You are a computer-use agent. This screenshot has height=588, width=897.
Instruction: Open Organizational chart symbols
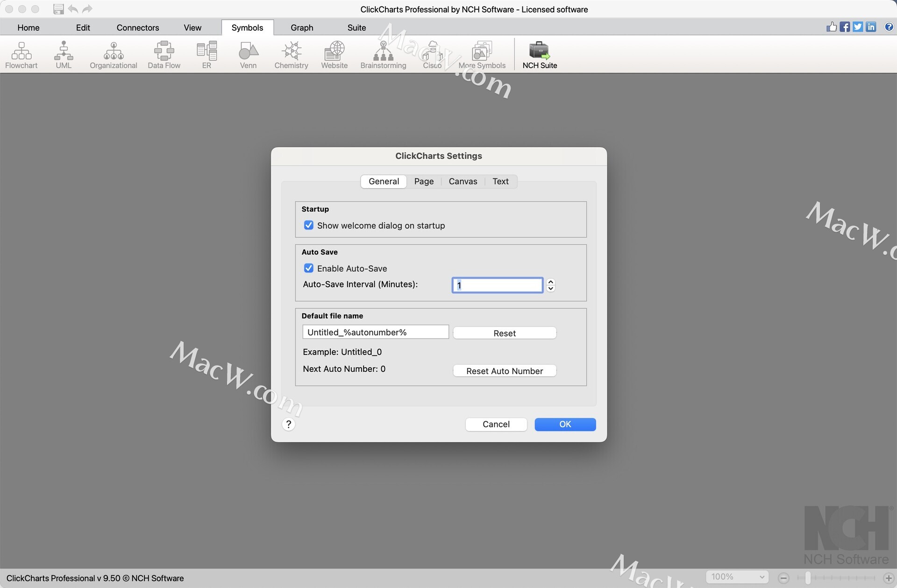pyautogui.click(x=114, y=55)
